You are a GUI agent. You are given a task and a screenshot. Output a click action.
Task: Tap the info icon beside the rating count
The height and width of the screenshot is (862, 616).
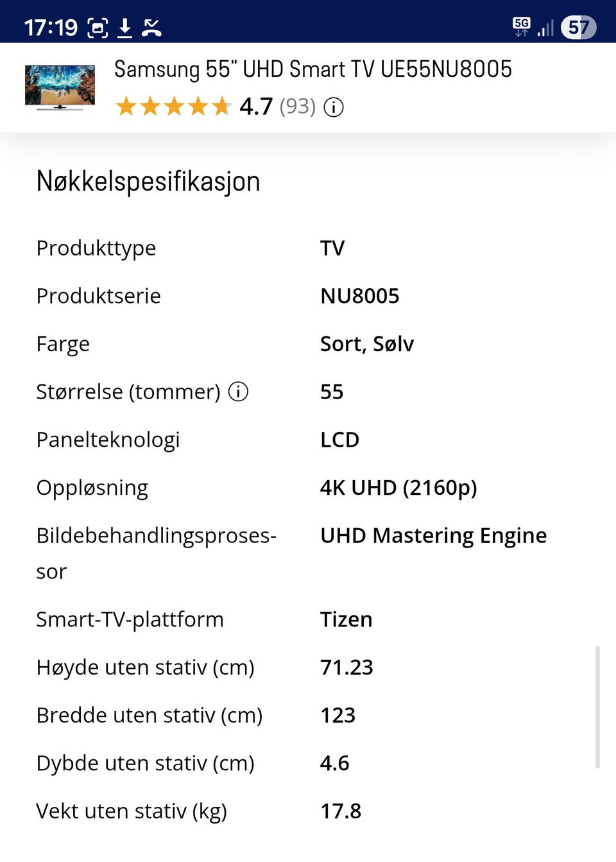(x=333, y=107)
